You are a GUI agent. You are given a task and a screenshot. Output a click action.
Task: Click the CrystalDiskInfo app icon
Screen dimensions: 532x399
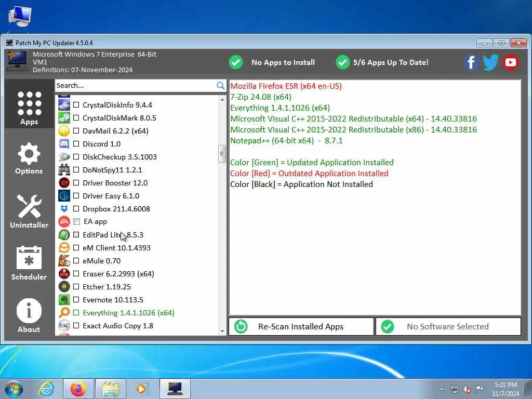64,105
